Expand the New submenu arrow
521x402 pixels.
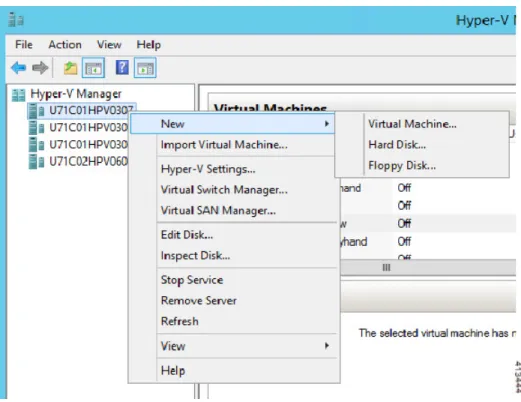point(327,124)
